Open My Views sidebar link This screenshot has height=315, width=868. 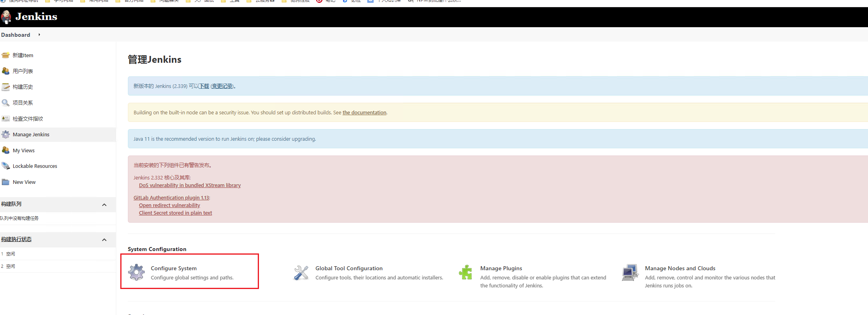pos(24,151)
